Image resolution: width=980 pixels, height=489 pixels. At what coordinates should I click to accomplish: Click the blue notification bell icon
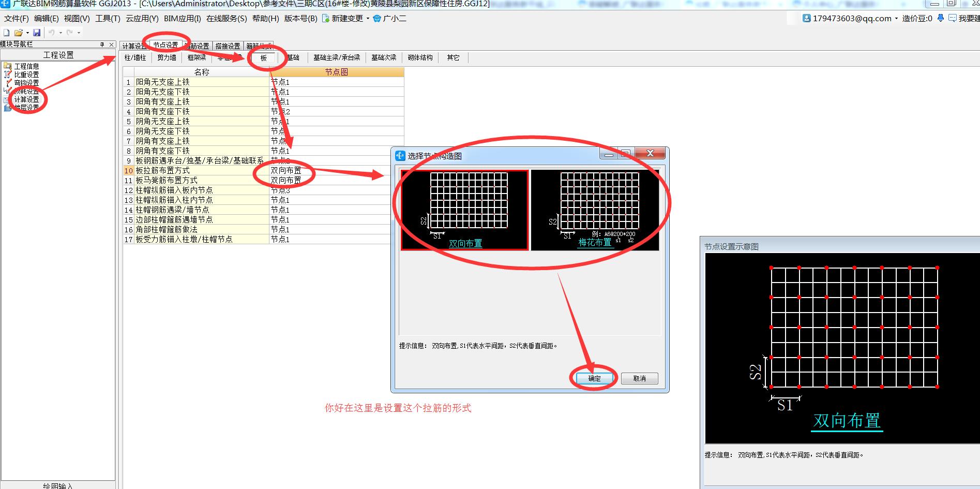tap(940, 18)
